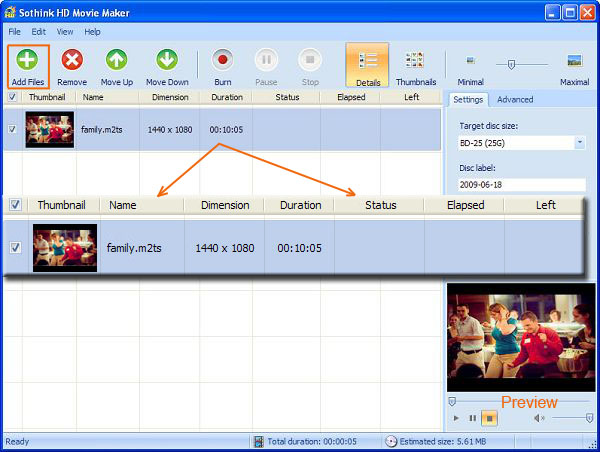Click the preview volume slider handle
This screenshot has width=600, height=452.
589,418
